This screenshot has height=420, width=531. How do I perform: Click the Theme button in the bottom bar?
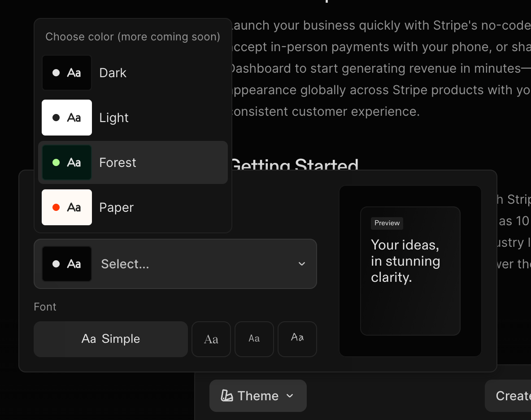coord(258,396)
